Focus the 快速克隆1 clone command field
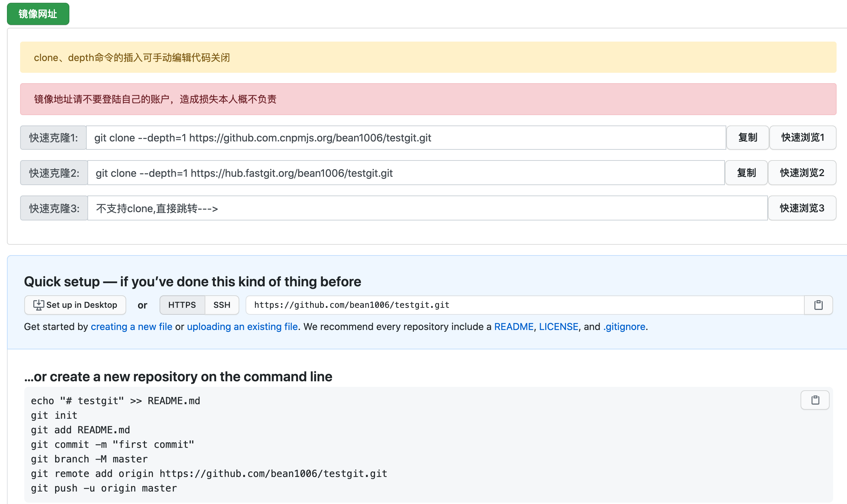This screenshot has height=504, width=847. [406, 138]
